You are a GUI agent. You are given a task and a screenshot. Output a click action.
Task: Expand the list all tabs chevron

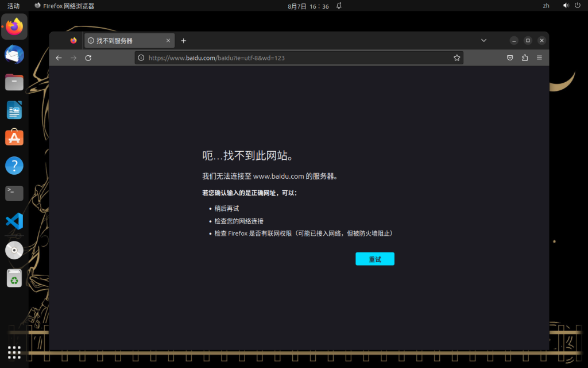483,41
